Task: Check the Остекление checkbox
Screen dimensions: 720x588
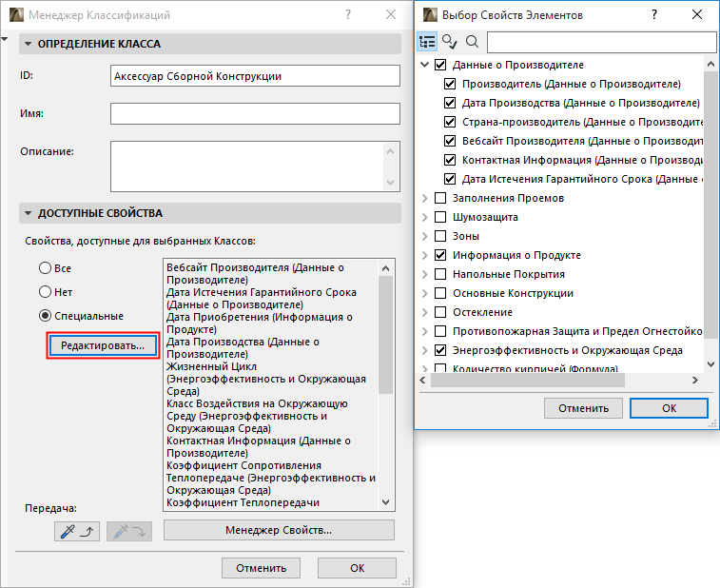Action: coord(440,312)
